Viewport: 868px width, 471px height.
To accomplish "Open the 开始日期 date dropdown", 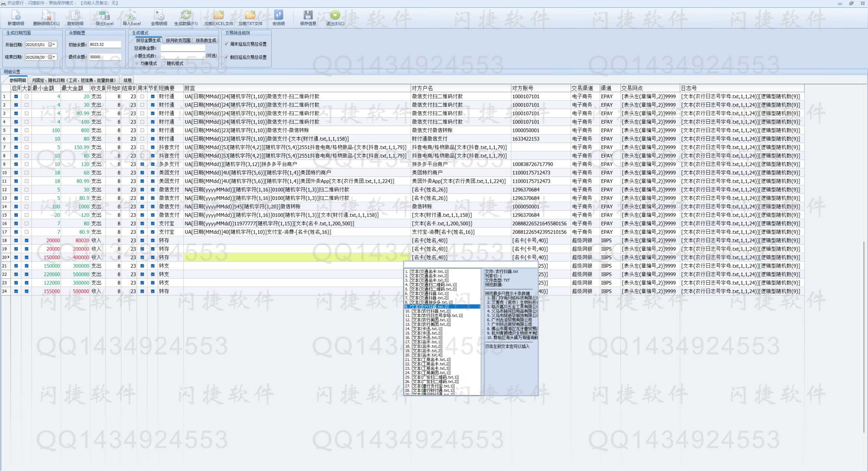I will 54,45.
